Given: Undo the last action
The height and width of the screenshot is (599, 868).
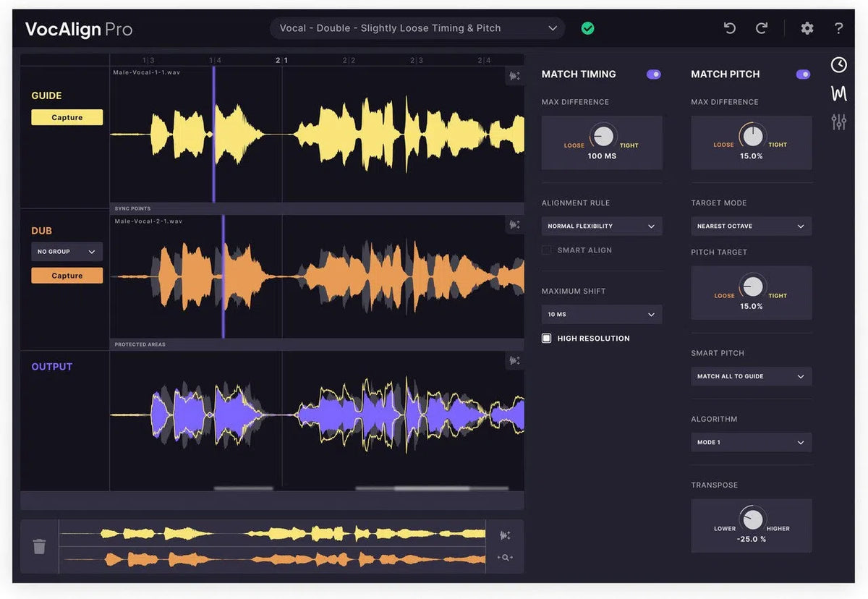Looking at the screenshot, I should (729, 27).
